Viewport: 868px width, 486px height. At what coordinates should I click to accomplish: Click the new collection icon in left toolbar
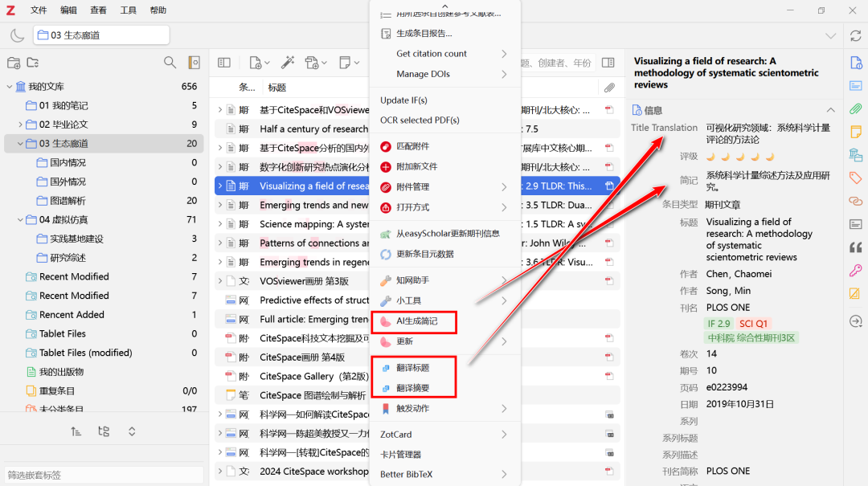(14, 63)
